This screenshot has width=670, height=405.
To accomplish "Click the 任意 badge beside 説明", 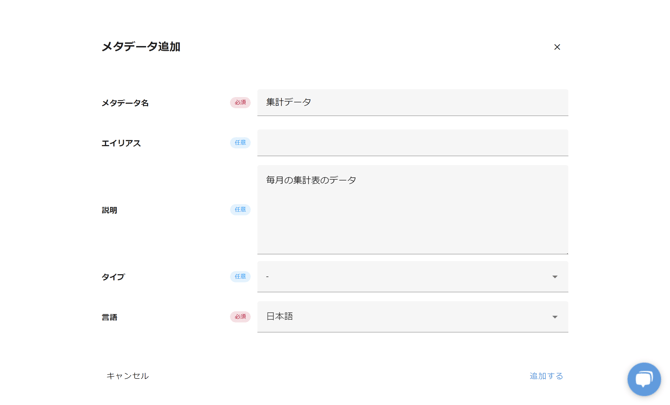I will click(x=240, y=210).
